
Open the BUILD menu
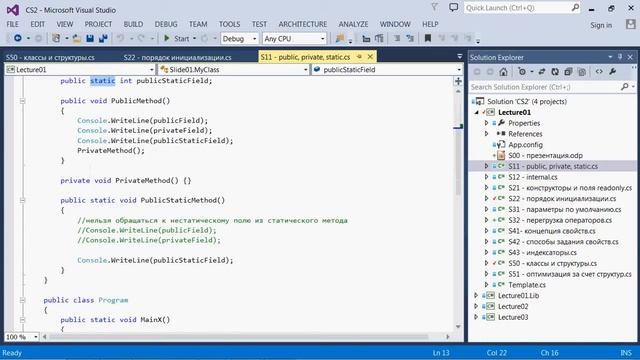pyautogui.click(x=133, y=24)
